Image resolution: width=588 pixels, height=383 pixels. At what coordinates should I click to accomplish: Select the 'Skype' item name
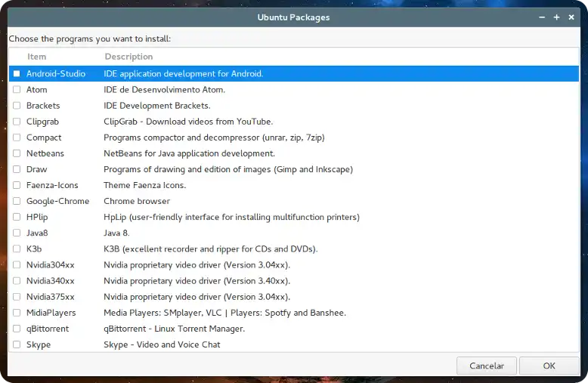[x=39, y=344]
